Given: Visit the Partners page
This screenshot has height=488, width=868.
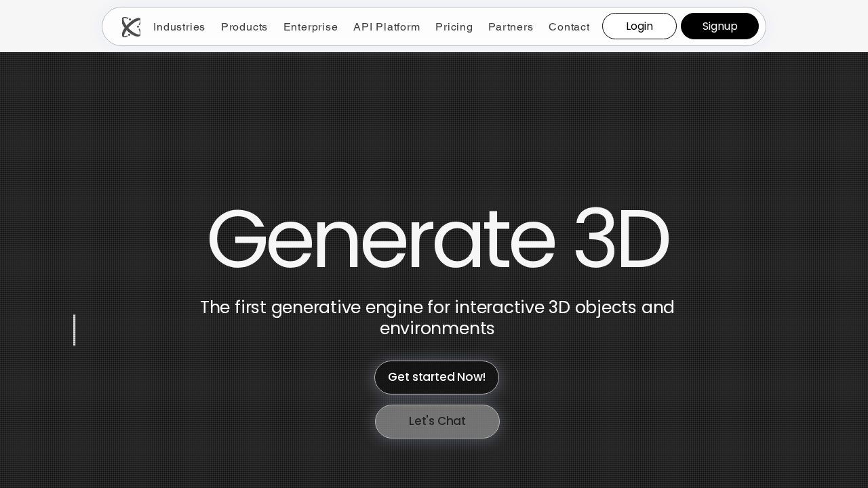Looking at the screenshot, I should 511,26.
